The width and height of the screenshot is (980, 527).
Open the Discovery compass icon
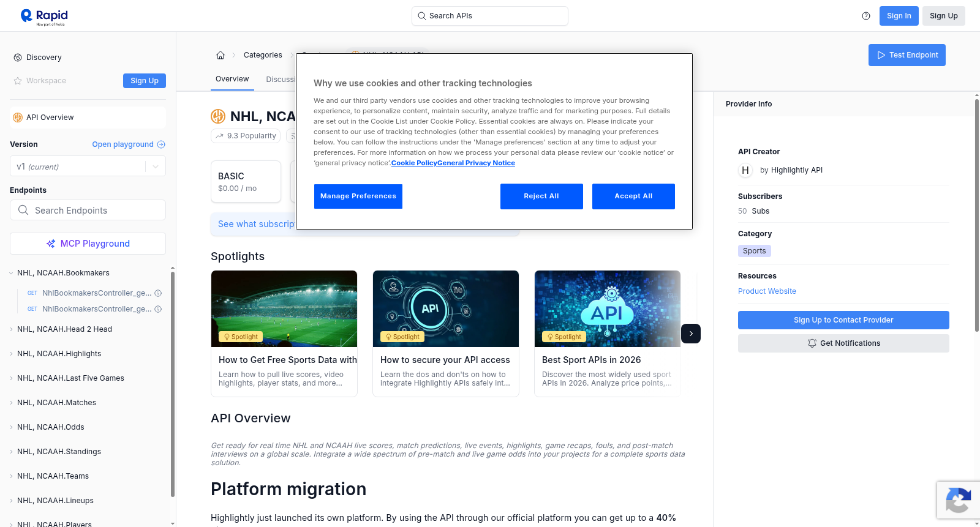pyautogui.click(x=18, y=58)
